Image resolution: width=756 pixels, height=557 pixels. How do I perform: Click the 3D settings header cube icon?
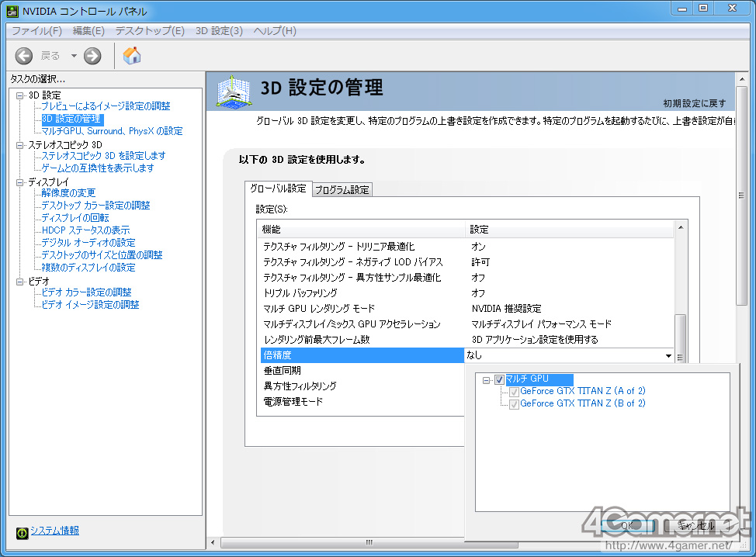tap(234, 91)
